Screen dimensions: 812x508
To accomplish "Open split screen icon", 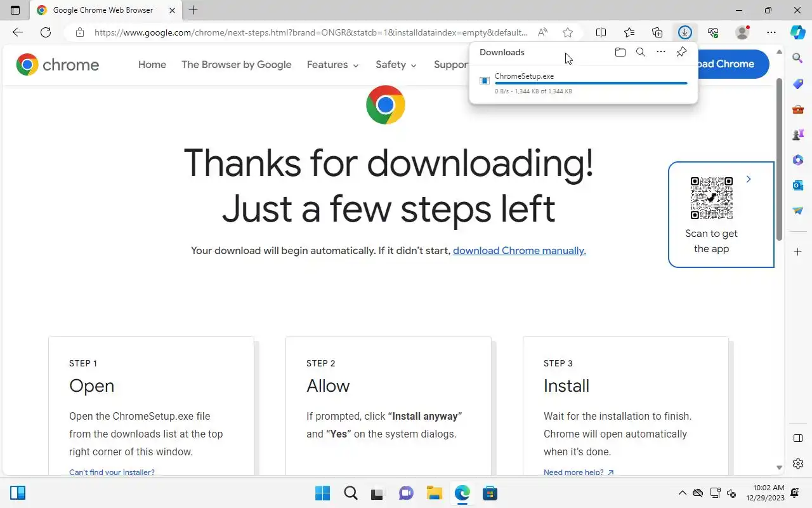I will coord(601,32).
